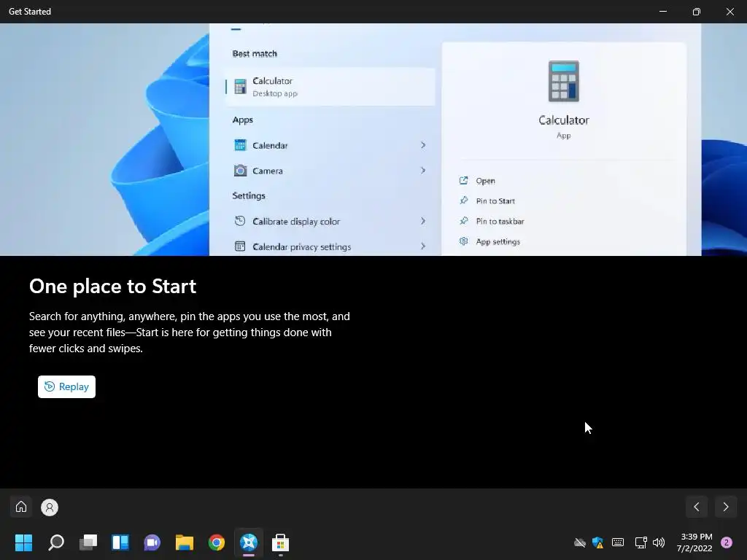Click the Settings section header
Viewport: 747px width, 560px height.
point(249,195)
